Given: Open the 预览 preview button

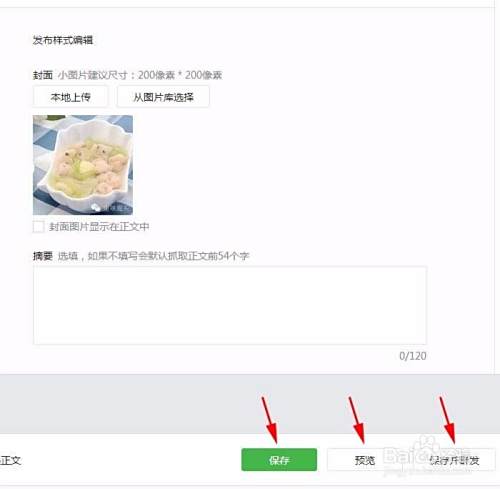Looking at the screenshot, I should click(x=365, y=460).
